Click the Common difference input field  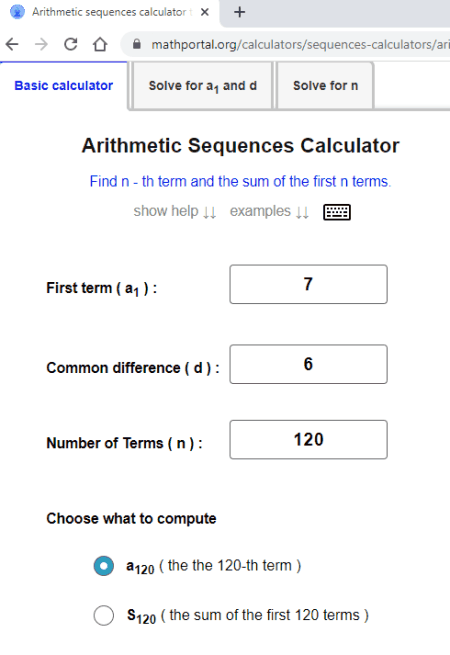tap(308, 364)
